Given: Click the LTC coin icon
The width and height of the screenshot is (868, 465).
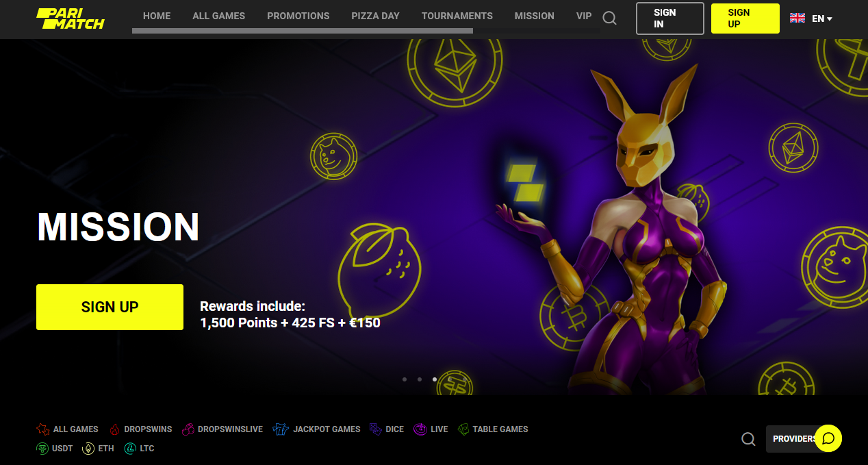Looking at the screenshot, I should point(130,449).
